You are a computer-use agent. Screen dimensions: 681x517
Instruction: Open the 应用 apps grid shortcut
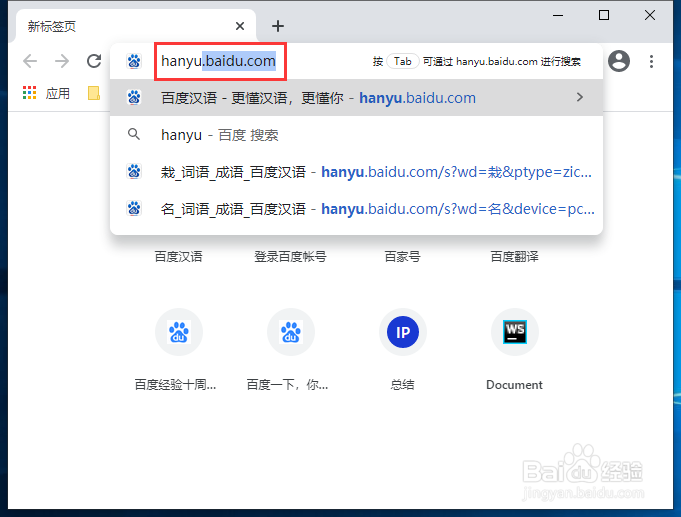pos(46,93)
